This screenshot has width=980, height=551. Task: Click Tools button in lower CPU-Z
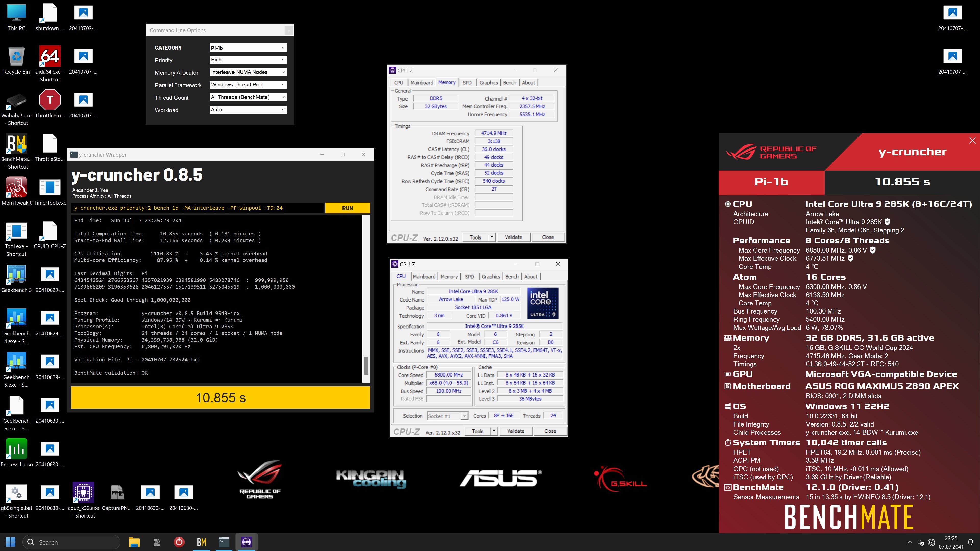pos(477,431)
